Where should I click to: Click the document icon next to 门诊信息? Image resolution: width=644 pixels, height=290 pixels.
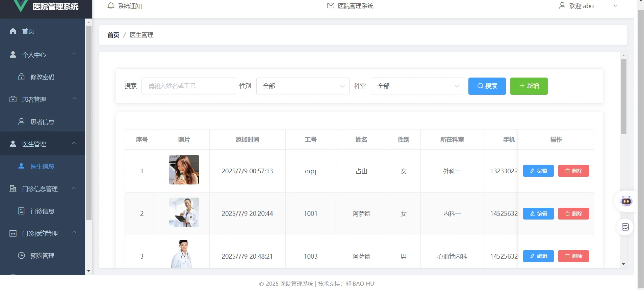click(x=21, y=211)
